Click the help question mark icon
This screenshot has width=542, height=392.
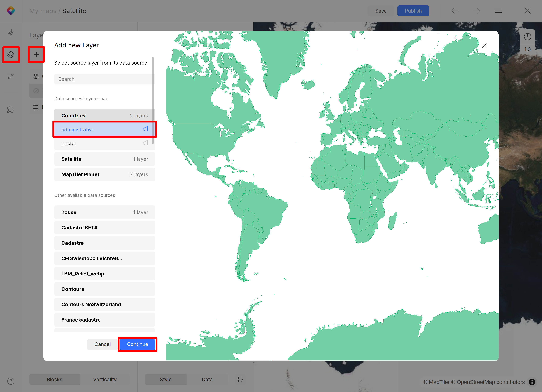(11, 381)
